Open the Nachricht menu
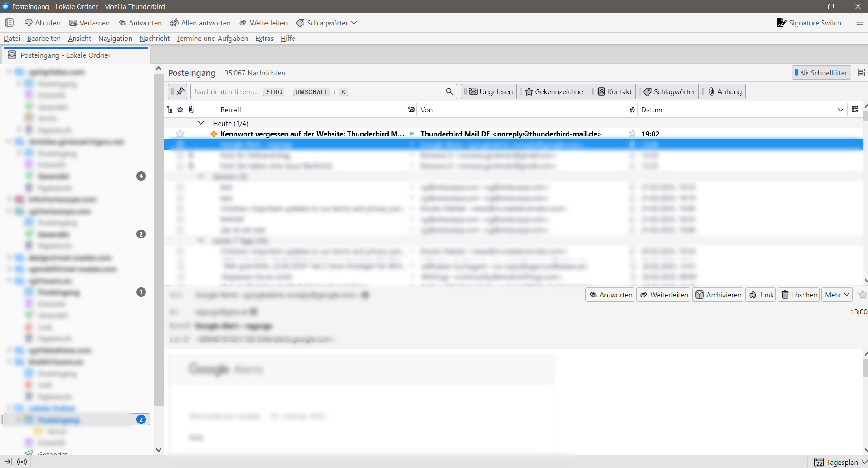 [155, 39]
